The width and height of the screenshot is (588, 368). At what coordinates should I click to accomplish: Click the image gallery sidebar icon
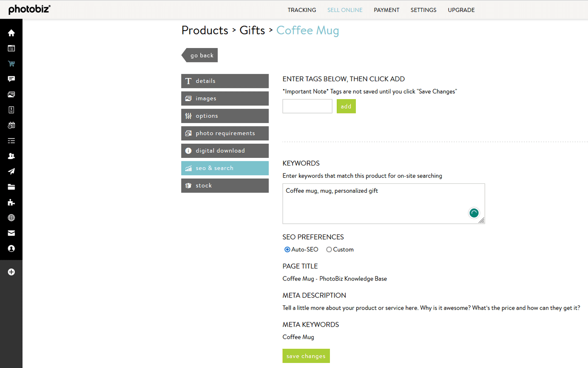click(11, 94)
